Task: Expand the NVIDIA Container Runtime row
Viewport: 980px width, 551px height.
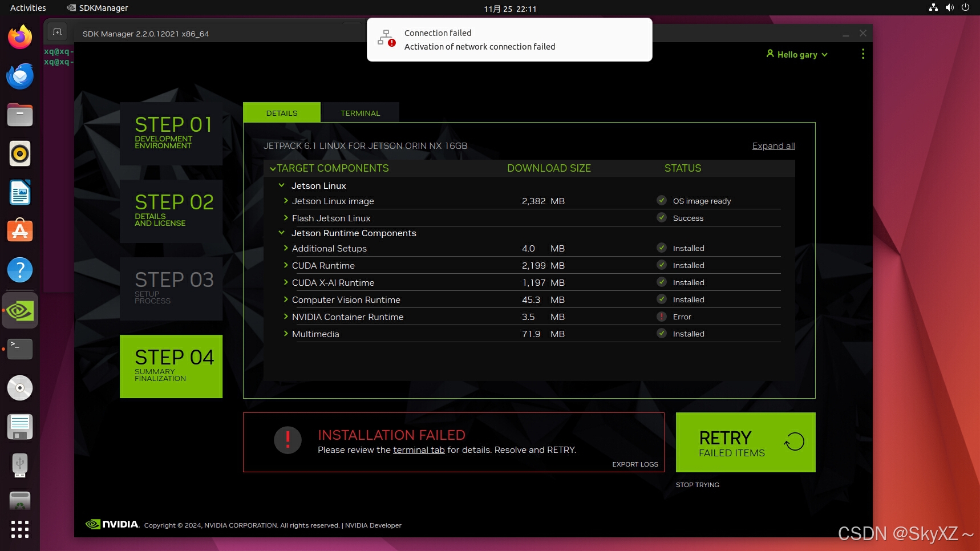Action: 286,317
